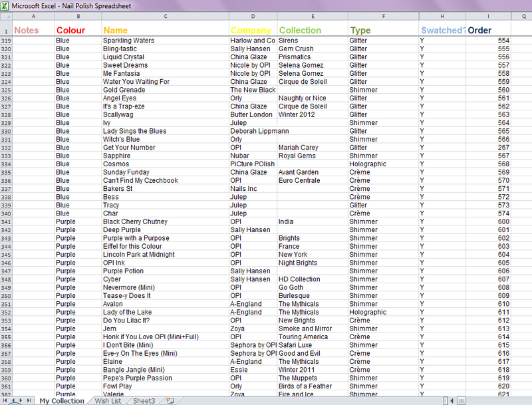Select the cell 'HD Collection'
This screenshot has height=405, width=532.
click(313, 279)
